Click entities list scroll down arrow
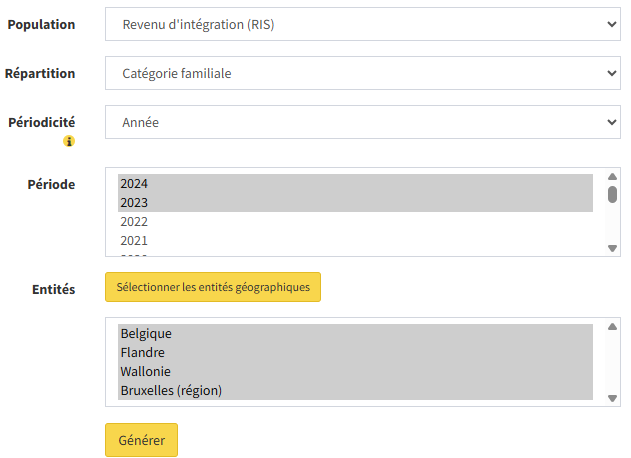The image size is (631, 458). tap(612, 398)
